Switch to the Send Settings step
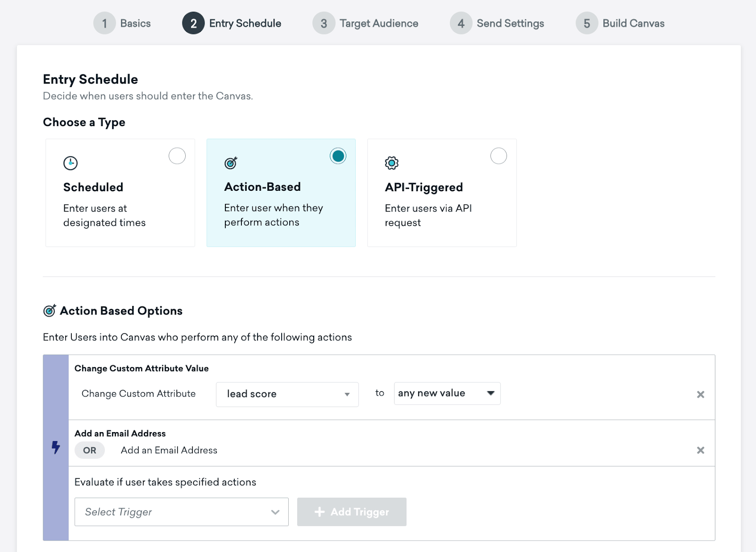This screenshot has height=552, width=756. [x=497, y=23]
